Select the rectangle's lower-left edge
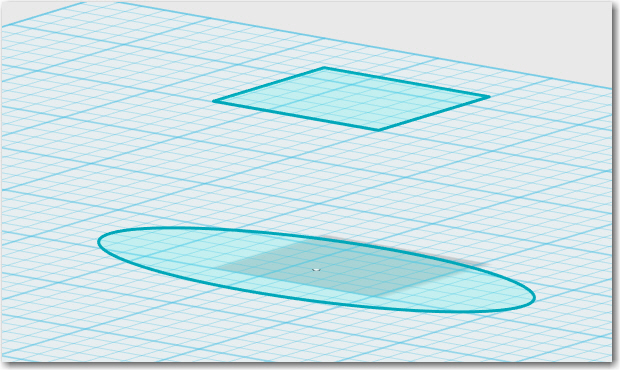 [x=297, y=115]
